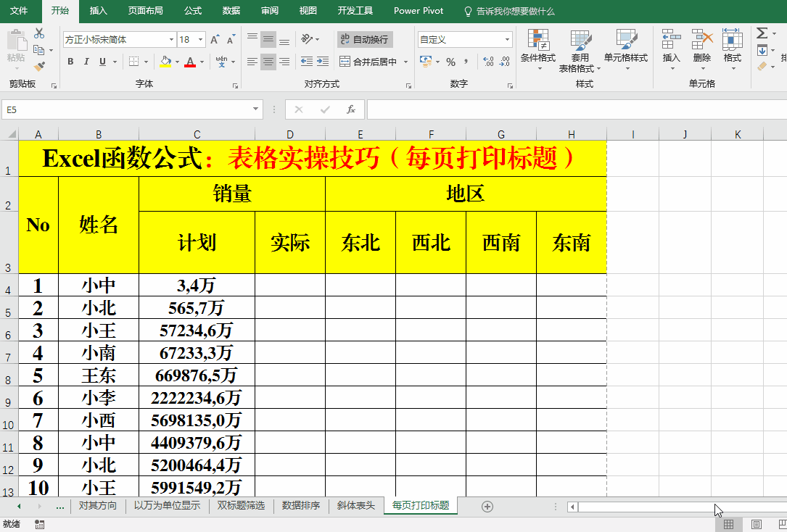This screenshot has width=787, height=532.
Task: Apply percent style with the % icon
Action: pos(450,60)
